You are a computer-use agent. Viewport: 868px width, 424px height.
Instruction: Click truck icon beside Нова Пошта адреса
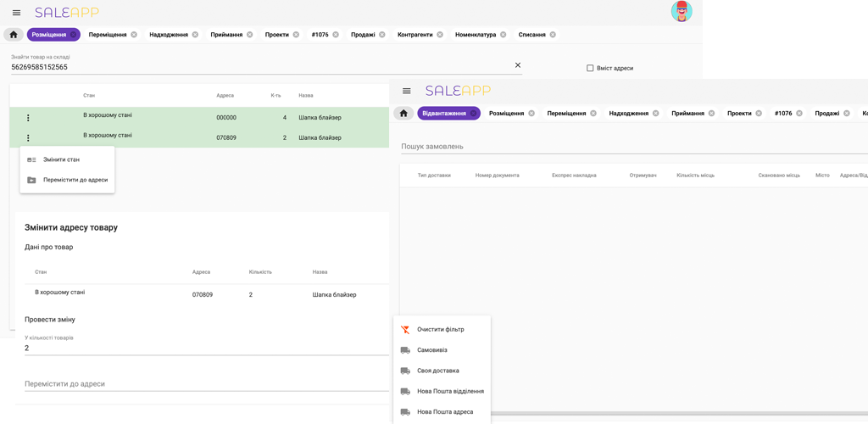(x=405, y=412)
